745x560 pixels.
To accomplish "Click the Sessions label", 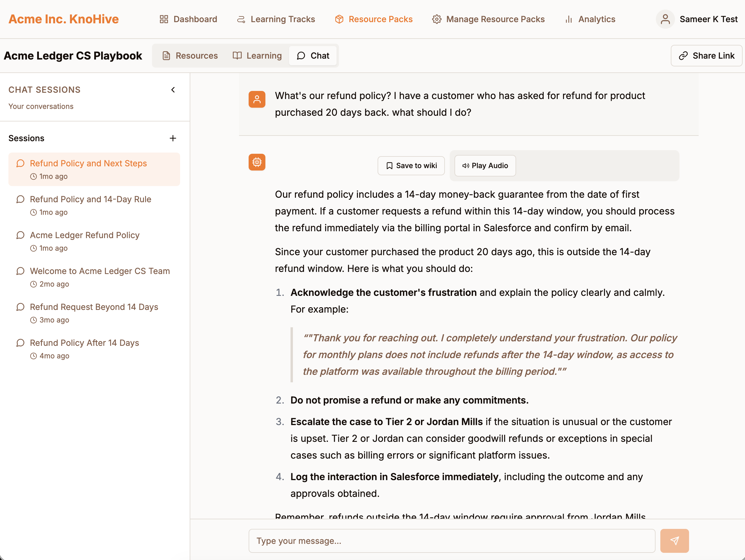I will tap(26, 138).
